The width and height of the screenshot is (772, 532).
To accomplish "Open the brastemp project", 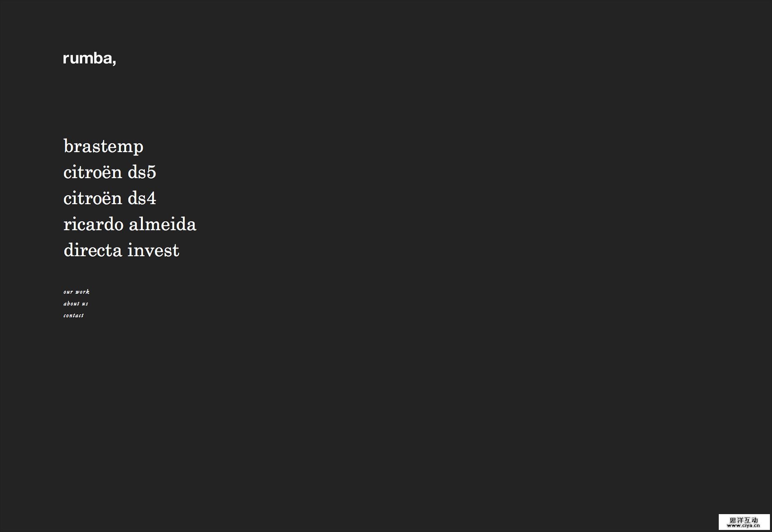I will point(104,146).
